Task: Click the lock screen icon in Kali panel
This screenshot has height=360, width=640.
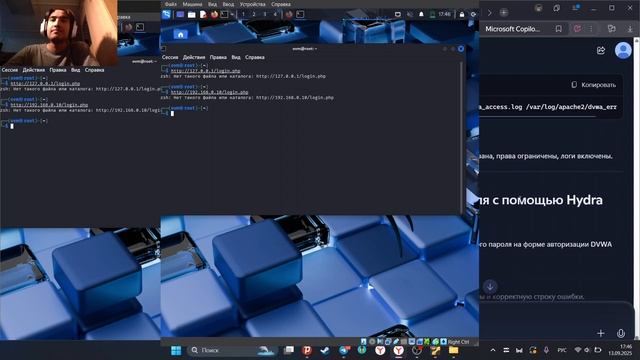Action: (462, 14)
